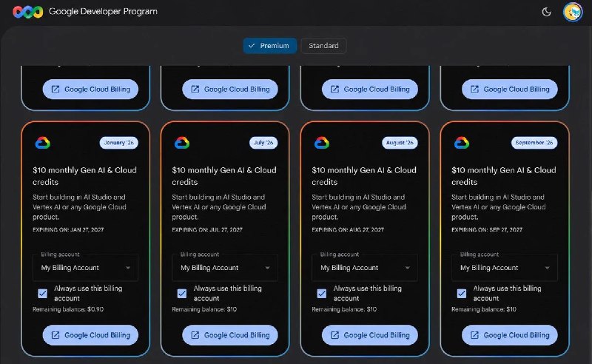The height and width of the screenshot is (364, 592).
Task: Click the January '26 date badge
Action: click(x=119, y=143)
